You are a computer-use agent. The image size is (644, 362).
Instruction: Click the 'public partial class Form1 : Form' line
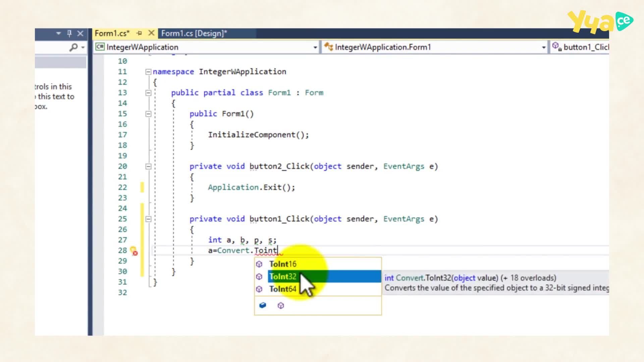(247, 93)
